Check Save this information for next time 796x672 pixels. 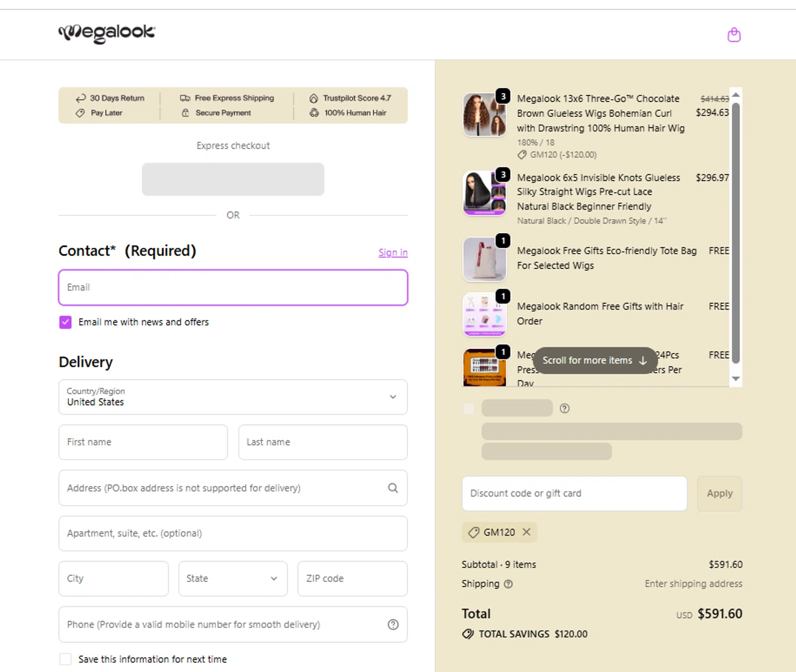pyautogui.click(x=65, y=659)
